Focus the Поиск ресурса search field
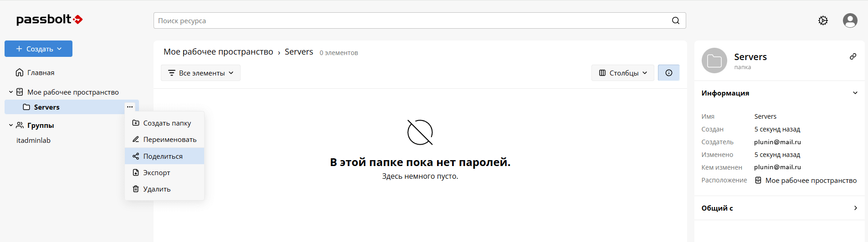Viewport: 868px width, 242px height. pyautogui.click(x=420, y=20)
